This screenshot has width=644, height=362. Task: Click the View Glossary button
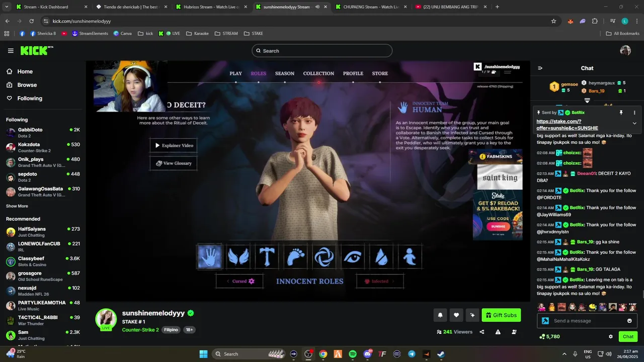pos(174,163)
